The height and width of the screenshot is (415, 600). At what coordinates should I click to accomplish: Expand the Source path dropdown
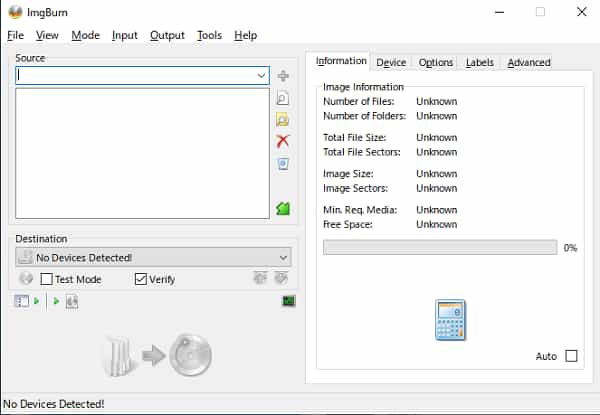261,75
